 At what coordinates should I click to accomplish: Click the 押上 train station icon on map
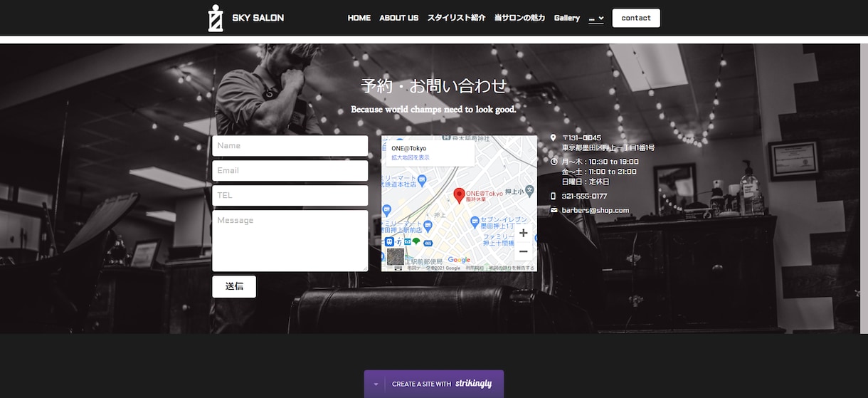[389, 241]
